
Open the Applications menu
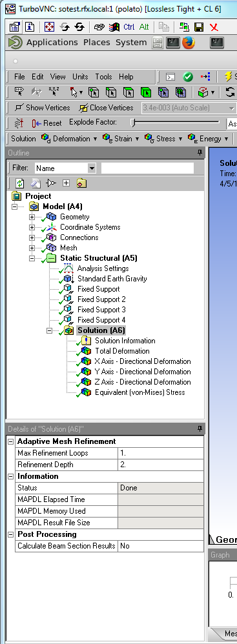click(x=52, y=43)
